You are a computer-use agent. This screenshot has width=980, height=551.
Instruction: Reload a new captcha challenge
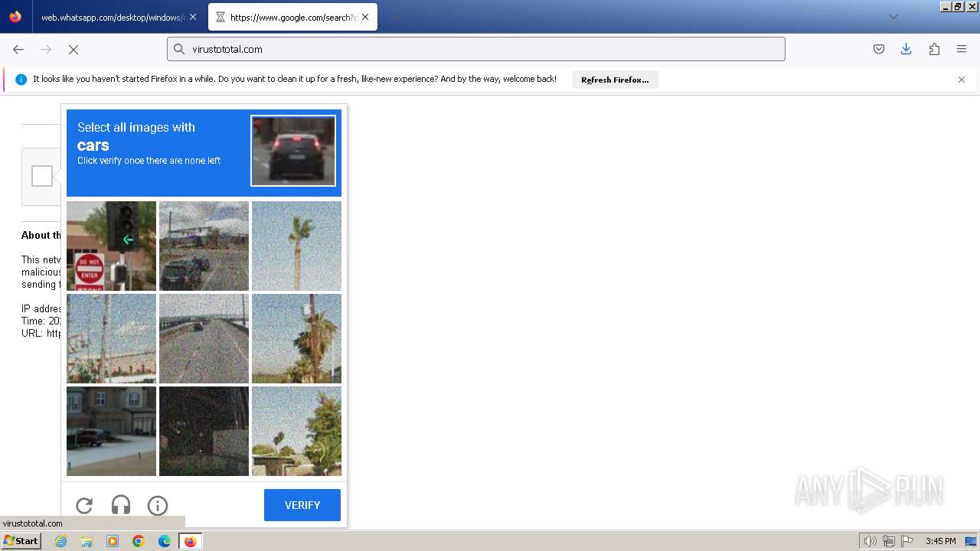[x=84, y=505]
